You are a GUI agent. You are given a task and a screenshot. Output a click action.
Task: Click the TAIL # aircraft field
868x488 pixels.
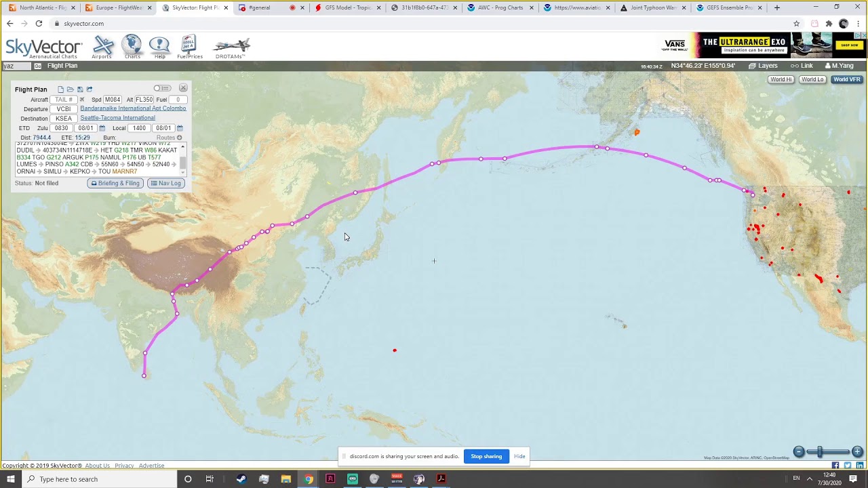[64, 100]
